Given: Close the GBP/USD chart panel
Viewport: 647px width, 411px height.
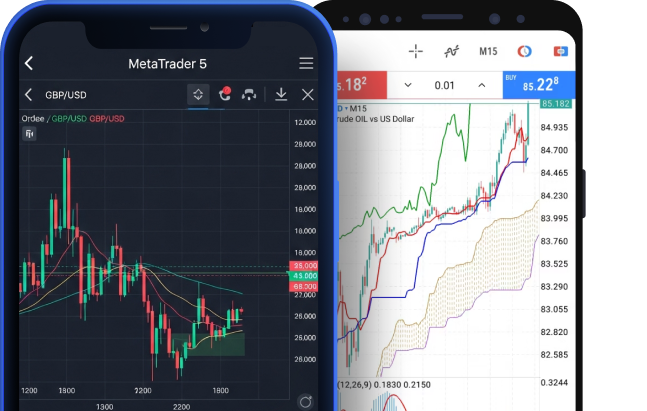Looking at the screenshot, I should [307, 95].
